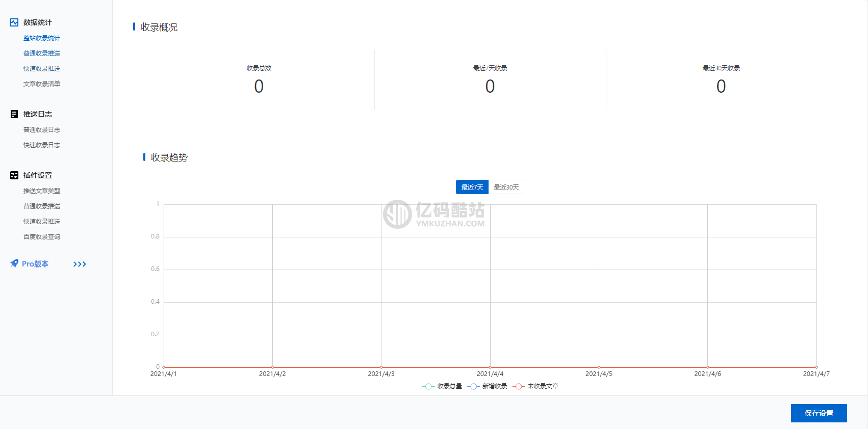
Task: Click the 收录总数 value 0
Action: [259, 87]
